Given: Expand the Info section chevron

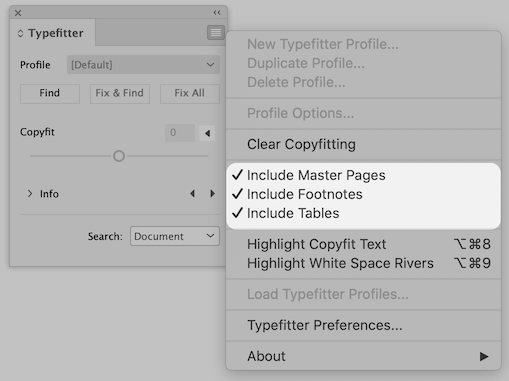Looking at the screenshot, I should [x=30, y=194].
